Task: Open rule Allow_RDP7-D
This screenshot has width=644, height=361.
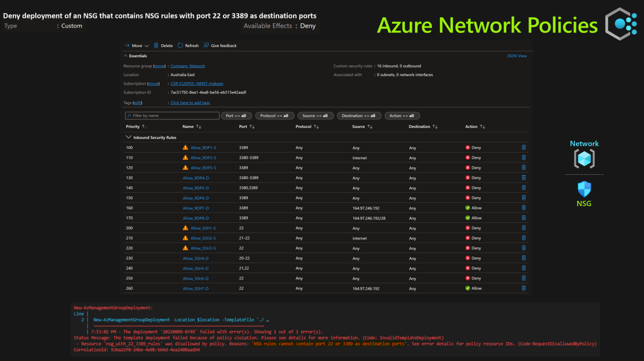Action: pyautogui.click(x=196, y=208)
